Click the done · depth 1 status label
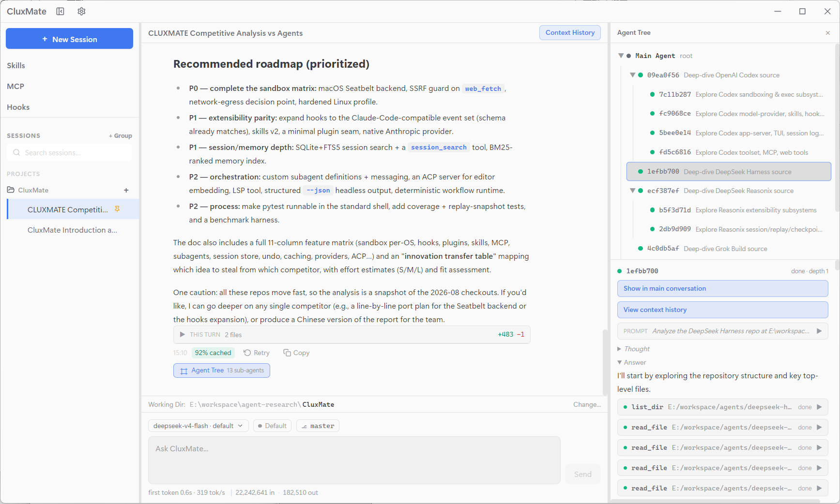This screenshot has width=840, height=504. point(809,271)
